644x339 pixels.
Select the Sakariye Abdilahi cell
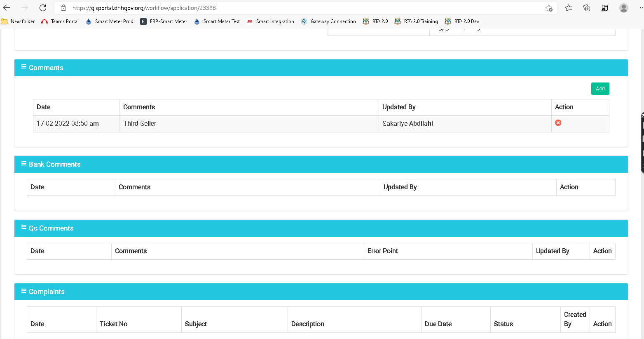coord(465,124)
